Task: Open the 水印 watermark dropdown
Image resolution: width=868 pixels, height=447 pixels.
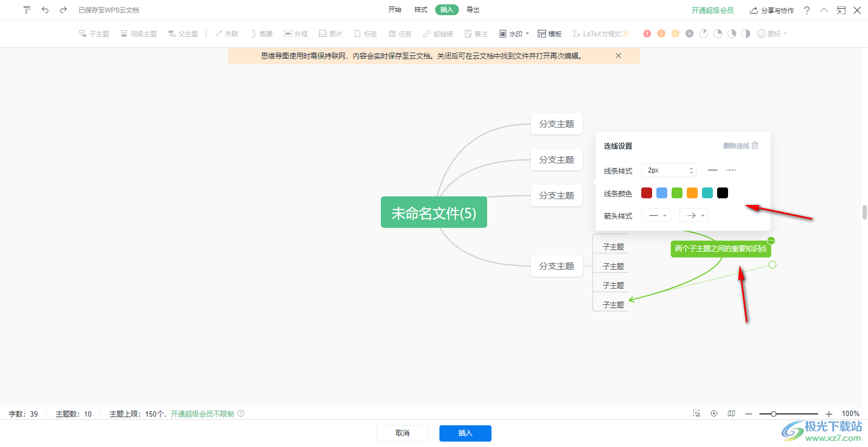Action: coord(514,34)
